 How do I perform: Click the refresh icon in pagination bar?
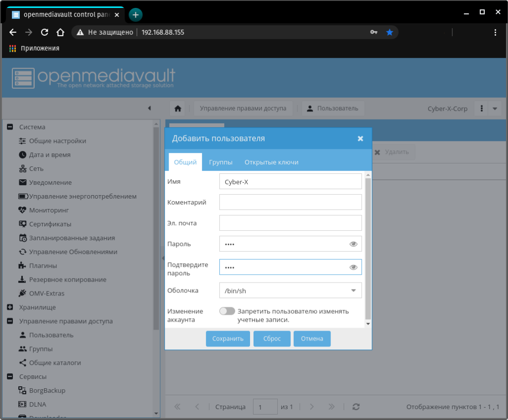(x=356, y=407)
